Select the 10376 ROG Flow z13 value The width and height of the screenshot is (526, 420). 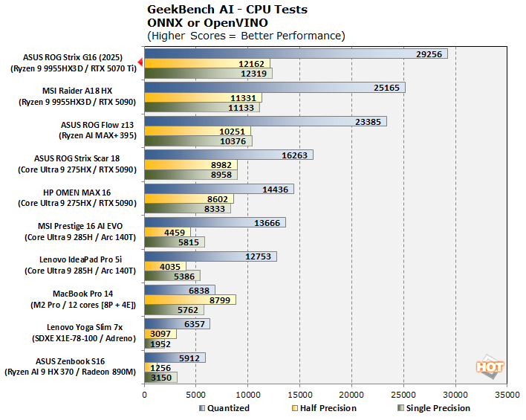point(233,141)
